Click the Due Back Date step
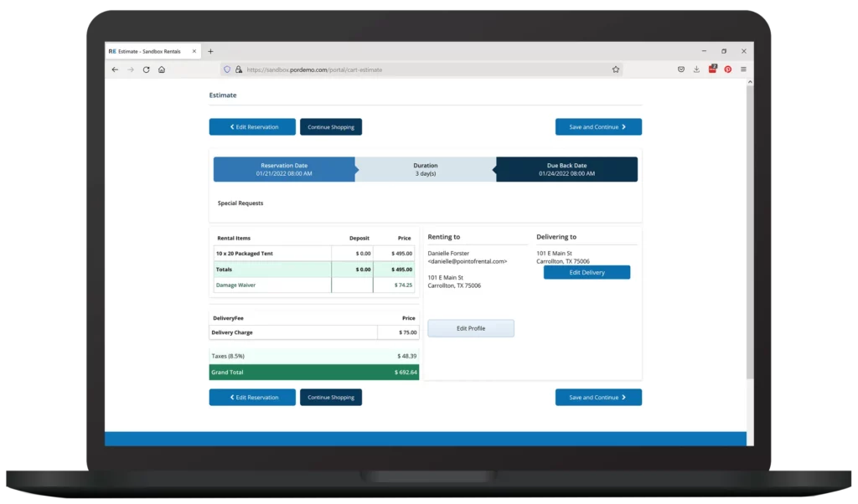Image resolution: width=858 pixels, height=504 pixels. (x=566, y=169)
